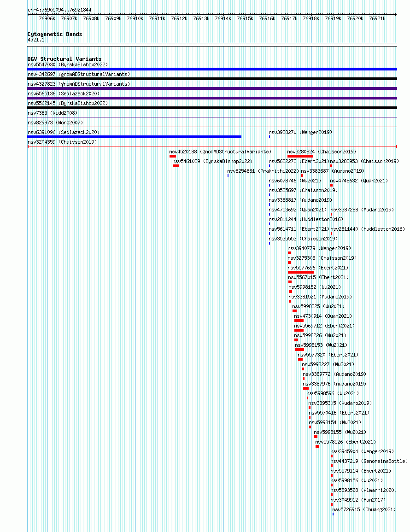The width and height of the screenshot is (410, 532).
Task: Click nsv5567015 (Ebert2021) label
Action: tap(318, 277)
